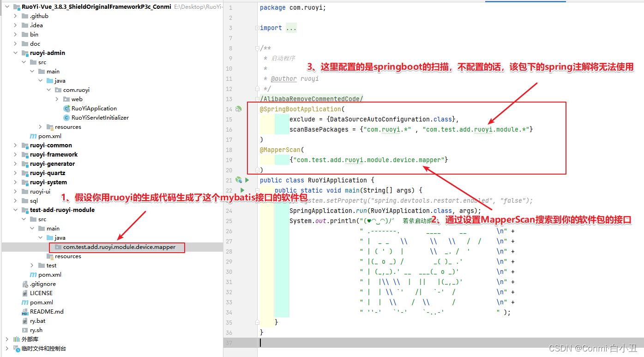Image resolution: width=644 pixels, height=357 pixels.
Task: Select the ruoyi-system module
Action: (x=48, y=182)
